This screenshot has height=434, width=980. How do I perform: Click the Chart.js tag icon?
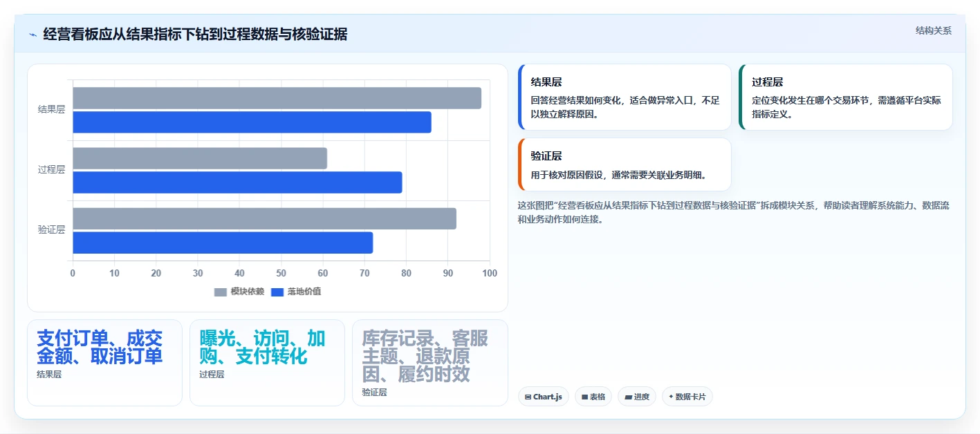[528, 397]
